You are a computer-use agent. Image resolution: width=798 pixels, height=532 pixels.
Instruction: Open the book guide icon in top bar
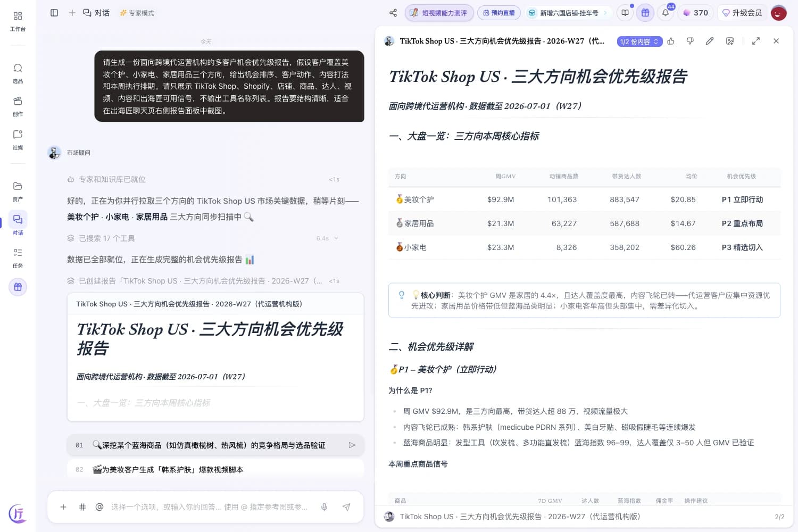(x=625, y=13)
